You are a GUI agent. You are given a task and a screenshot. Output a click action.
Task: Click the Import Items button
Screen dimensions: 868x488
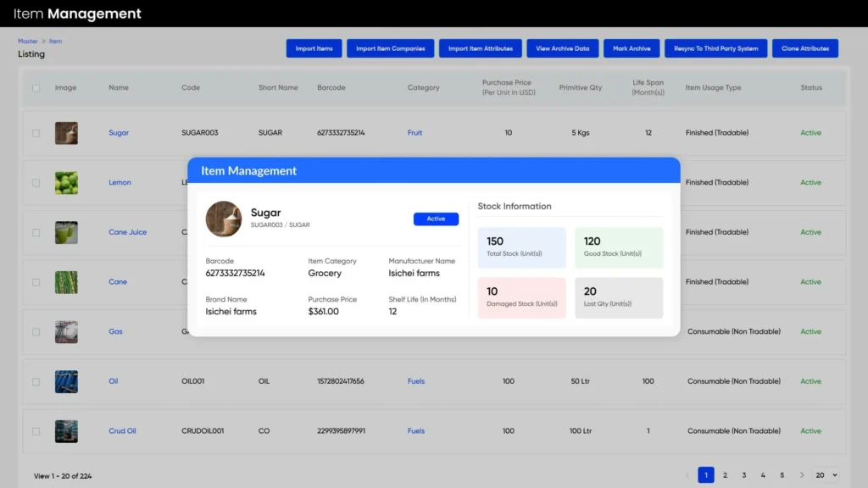[x=314, y=48]
